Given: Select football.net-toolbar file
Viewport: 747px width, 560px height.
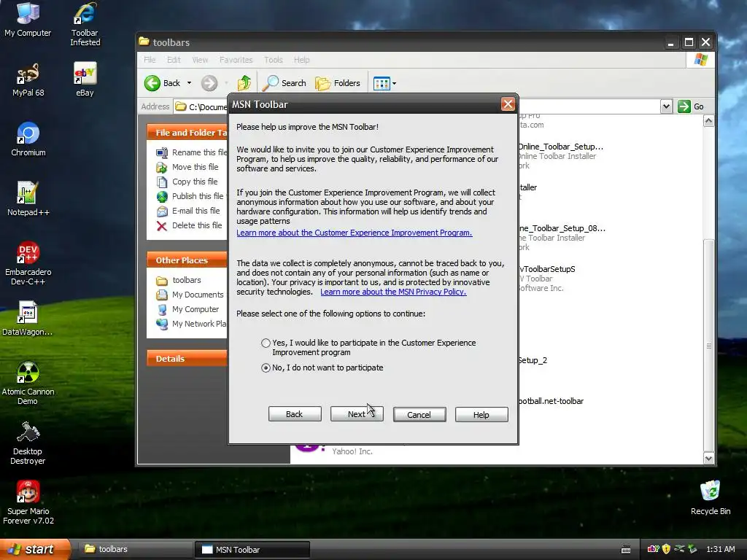Looking at the screenshot, I should point(551,401).
